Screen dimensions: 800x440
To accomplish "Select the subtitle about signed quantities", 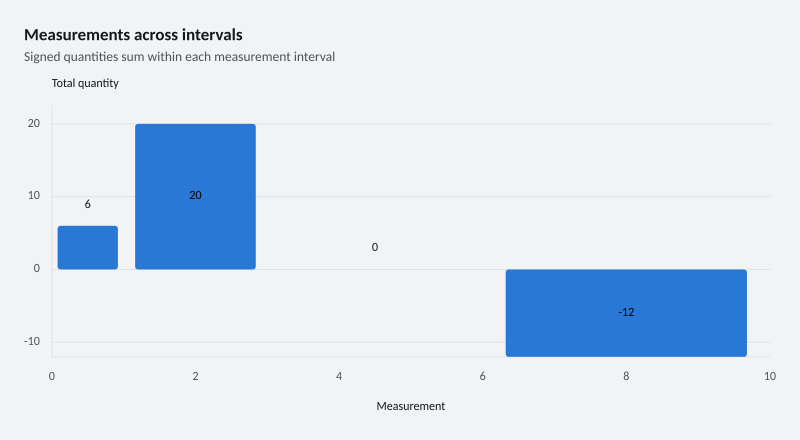I will (x=179, y=57).
